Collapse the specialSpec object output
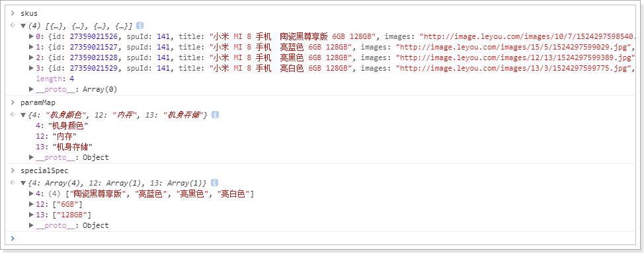The image size is (644, 253). point(23,183)
